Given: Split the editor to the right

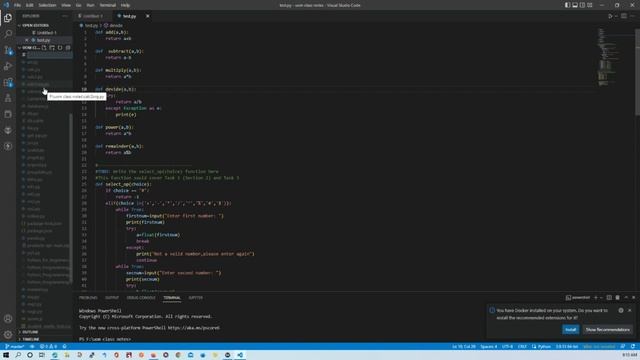Looking at the screenshot, I should click(624, 16).
